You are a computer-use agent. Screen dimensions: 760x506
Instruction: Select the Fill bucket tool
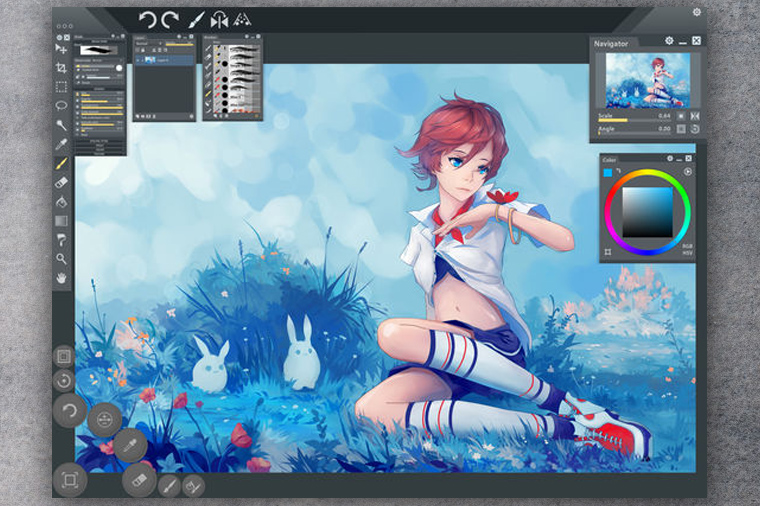click(61, 202)
